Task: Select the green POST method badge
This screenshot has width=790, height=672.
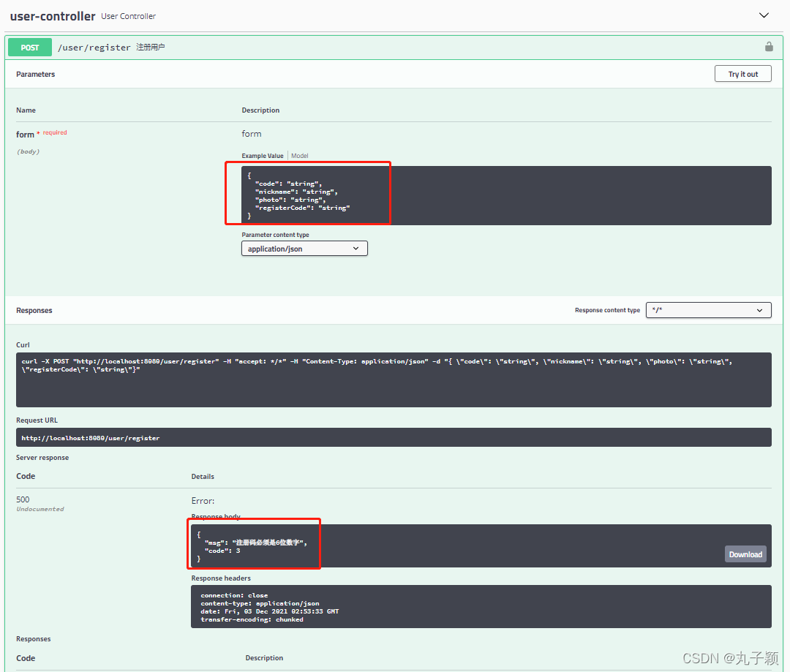Action: click(29, 46)
